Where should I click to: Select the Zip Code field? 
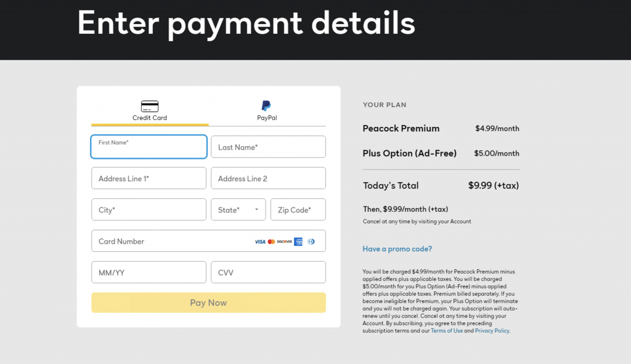tap(298, 209)
